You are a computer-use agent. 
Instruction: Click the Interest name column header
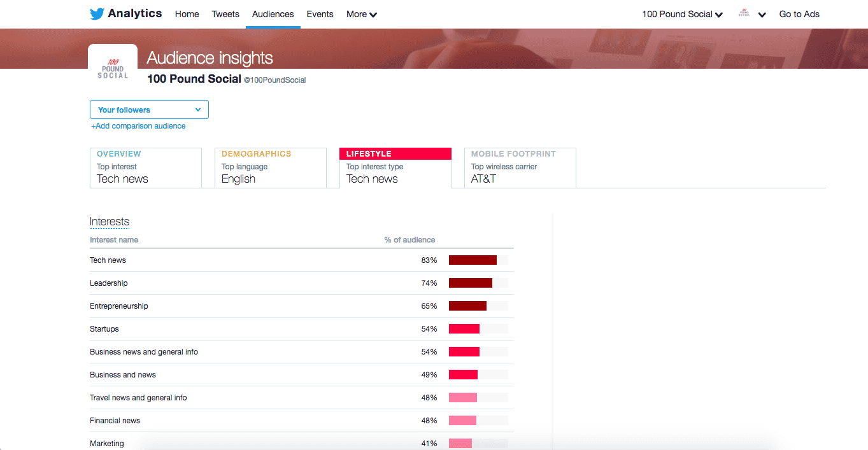tap(114, 240)
